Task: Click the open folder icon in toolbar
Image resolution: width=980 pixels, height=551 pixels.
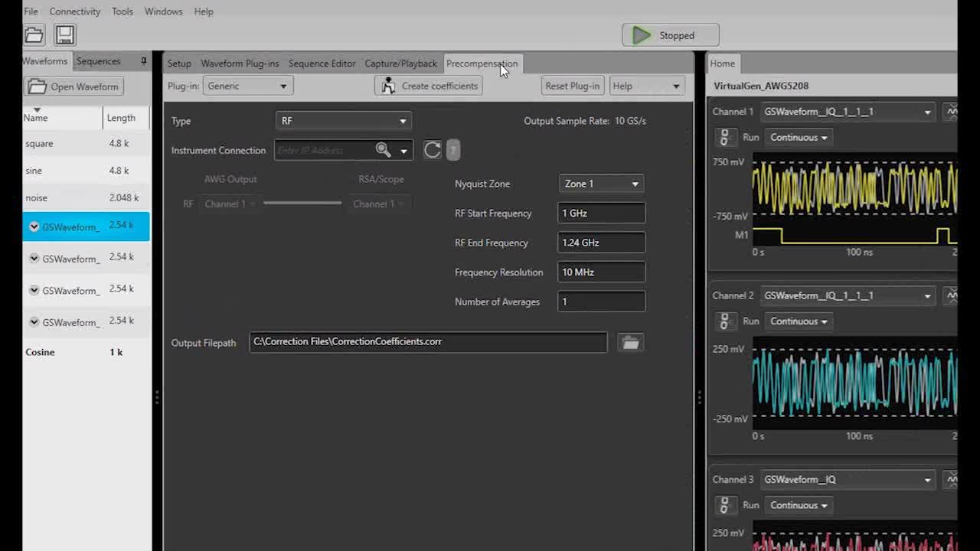Action: point(34,34)
